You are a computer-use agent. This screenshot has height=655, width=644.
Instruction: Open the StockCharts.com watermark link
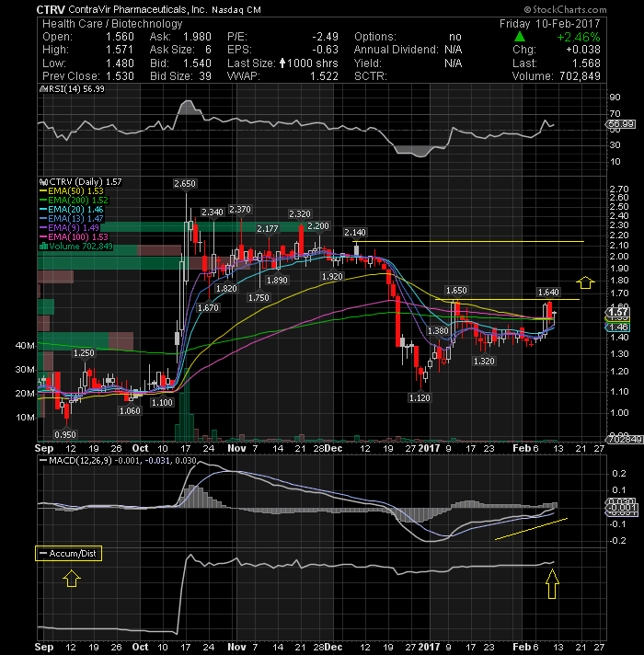point(566,9)
